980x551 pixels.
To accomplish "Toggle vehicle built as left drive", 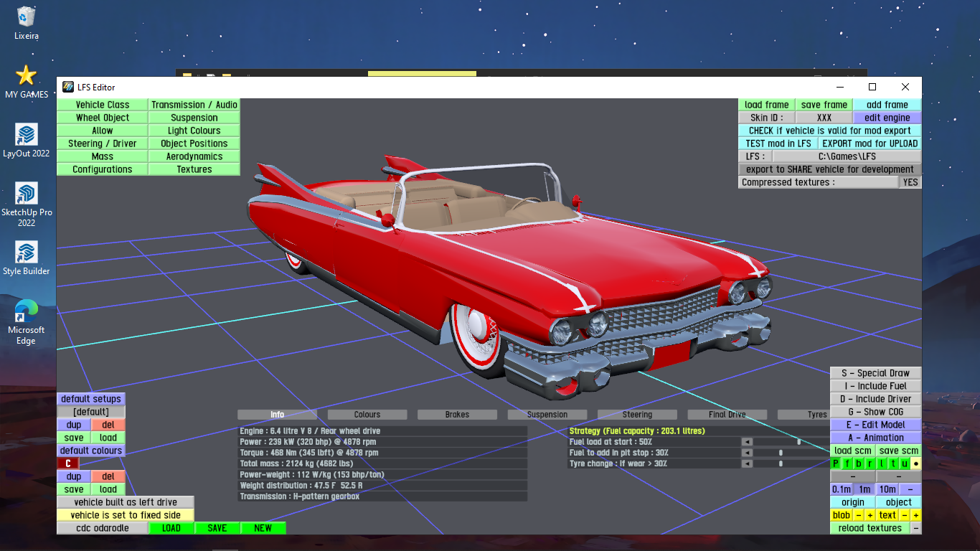I will [x=126, y=502].
